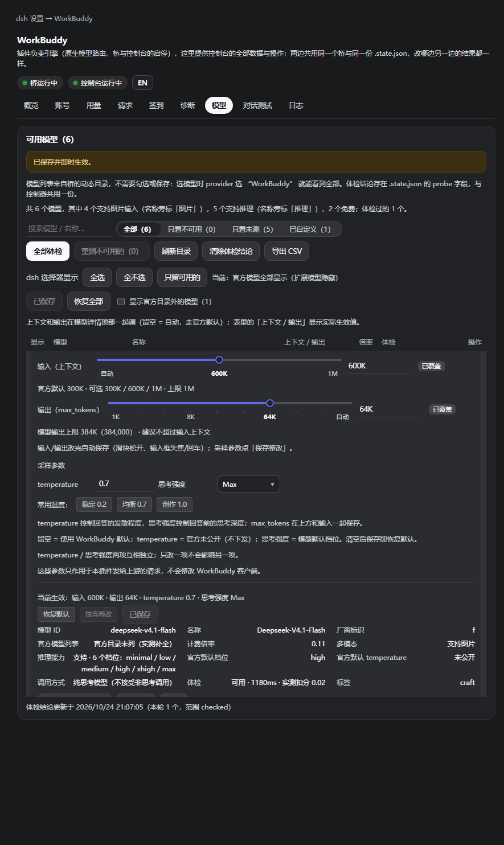
Task: Click the 标签 value craft
Action: (468, 683)
